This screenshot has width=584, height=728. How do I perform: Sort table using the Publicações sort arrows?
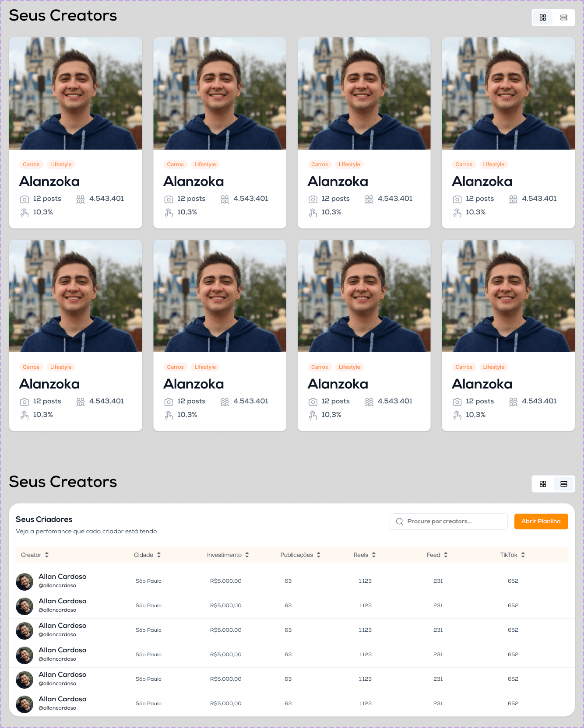coord(319,555)
